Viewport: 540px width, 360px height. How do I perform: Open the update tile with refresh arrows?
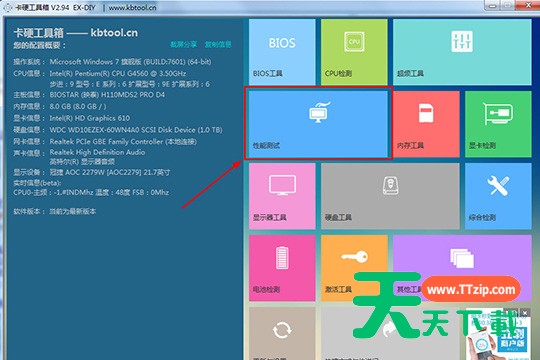coord(282,333)
